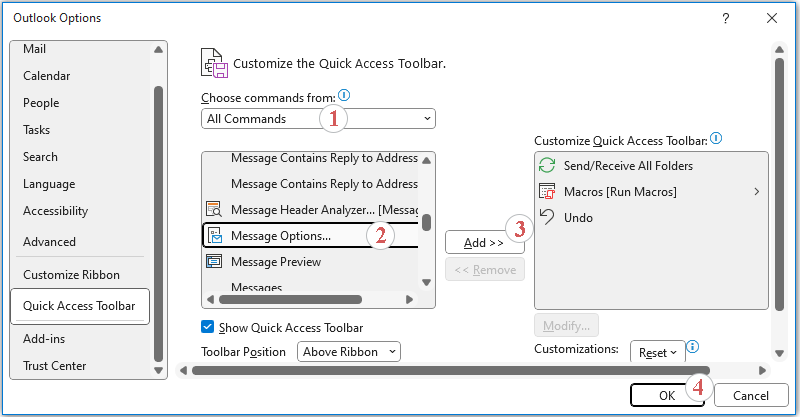Open the Advanced options category
Viewport: 800px width, 417px height.
pos(49,241)
